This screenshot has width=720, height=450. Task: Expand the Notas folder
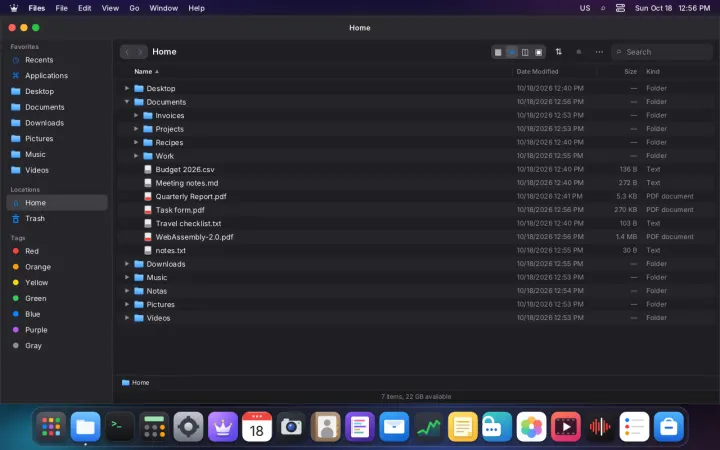point(127,291)
